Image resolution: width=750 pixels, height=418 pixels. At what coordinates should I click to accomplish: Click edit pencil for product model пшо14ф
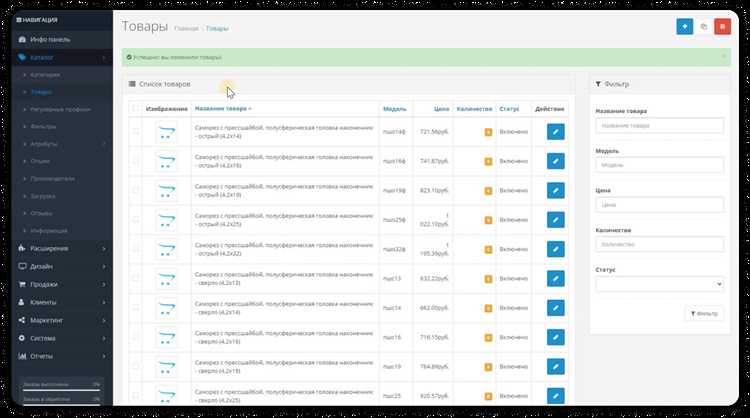tap(556, 132)
